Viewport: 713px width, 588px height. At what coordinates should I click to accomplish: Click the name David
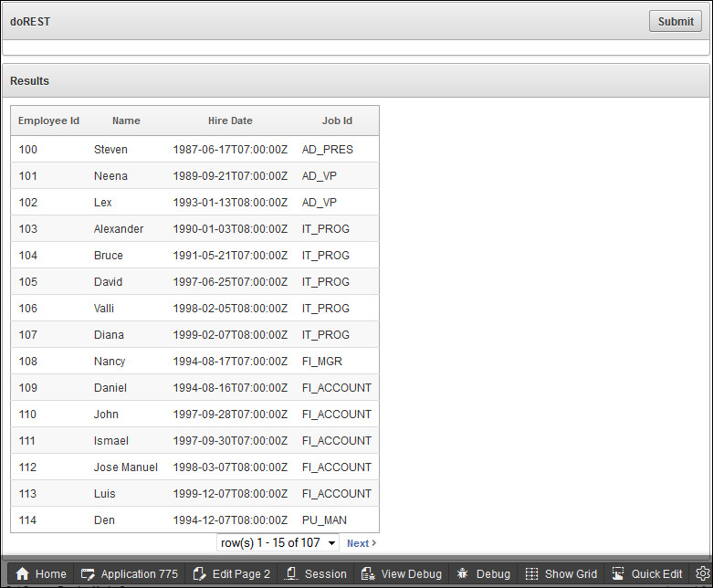pos(108,281)
